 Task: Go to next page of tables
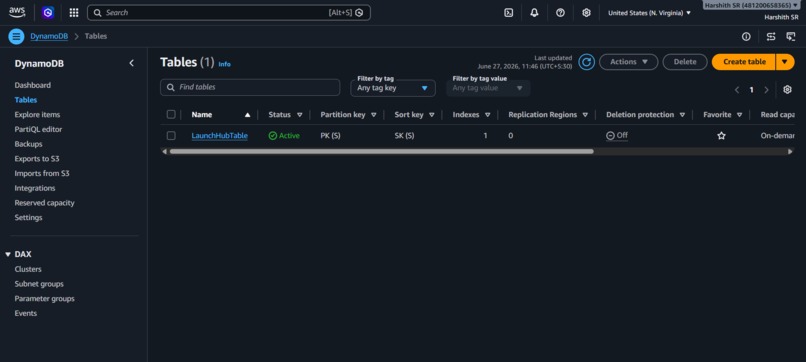tap(766, 90)
